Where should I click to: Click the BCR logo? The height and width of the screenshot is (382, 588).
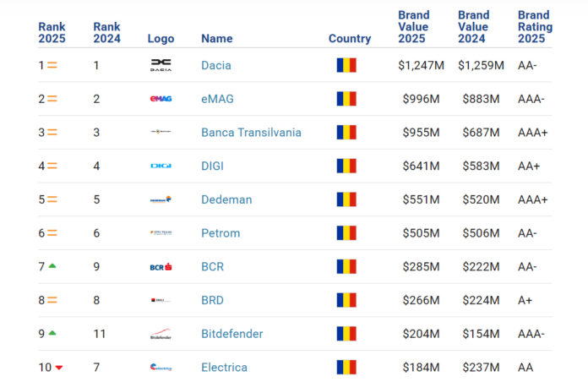coord(161,266)
